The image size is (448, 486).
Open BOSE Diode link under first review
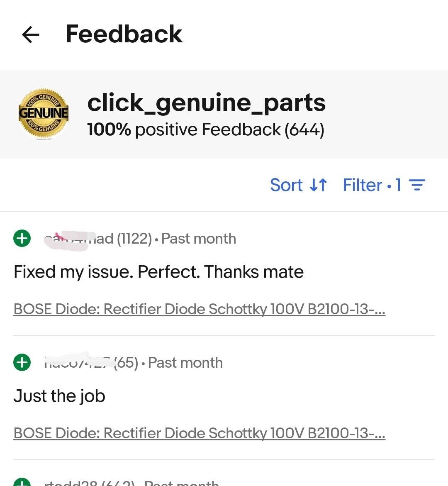pyautogui.click(x=199, y=309)
